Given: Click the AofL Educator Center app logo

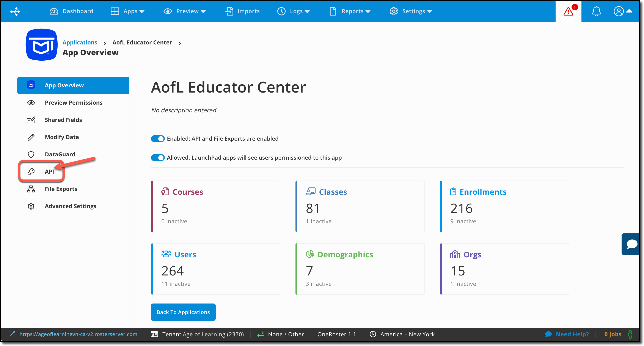Looking at the screenshot, I should coord(41,44).
